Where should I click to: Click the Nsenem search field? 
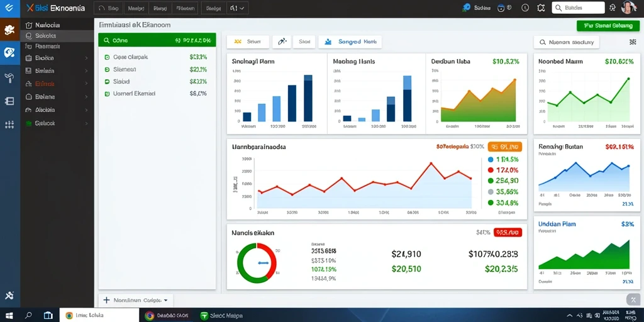tap(567, 42)
